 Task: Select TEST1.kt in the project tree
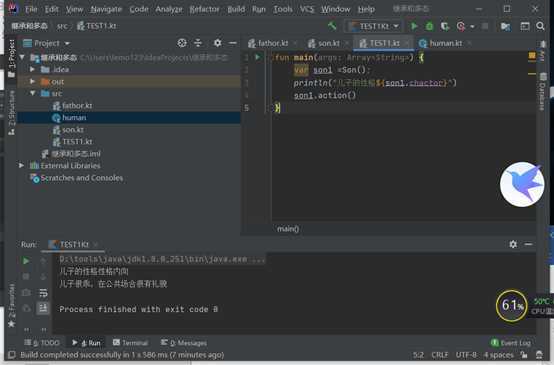[x=77, y=142]
